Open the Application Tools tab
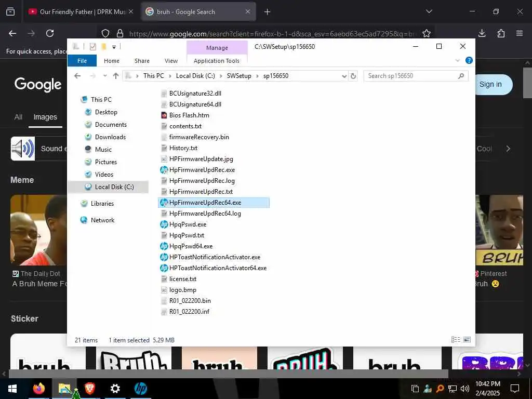 tap(217, 61)
